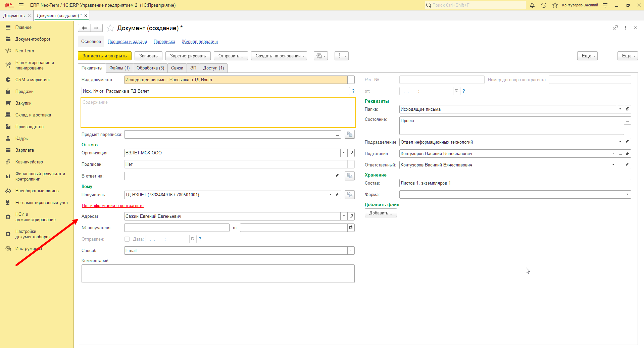Click Зарегистрировать button

point(188,56)
